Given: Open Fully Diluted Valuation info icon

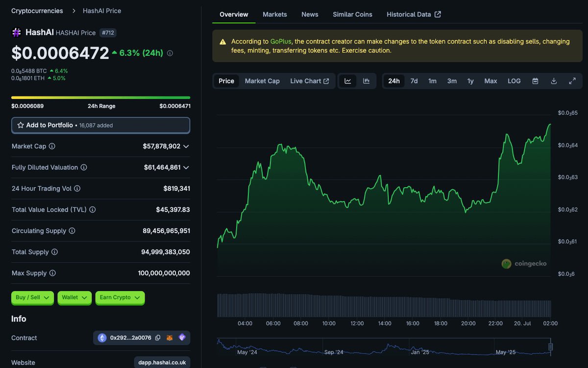Looking at the screenshot, I should click(x=84, y=167).
